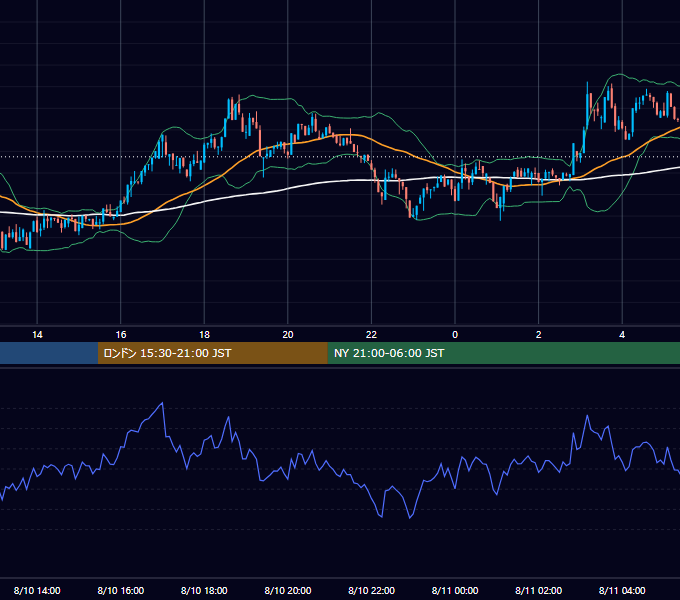Click the 8/10 14:00 date label
Viewport: 680px width, 600px height.
37,590
